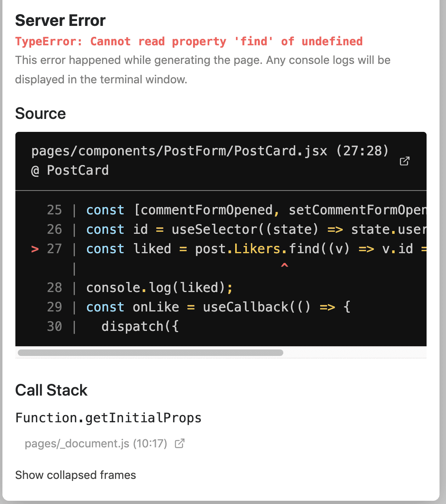Click the '@ PostCard' component label

point(70,170)
